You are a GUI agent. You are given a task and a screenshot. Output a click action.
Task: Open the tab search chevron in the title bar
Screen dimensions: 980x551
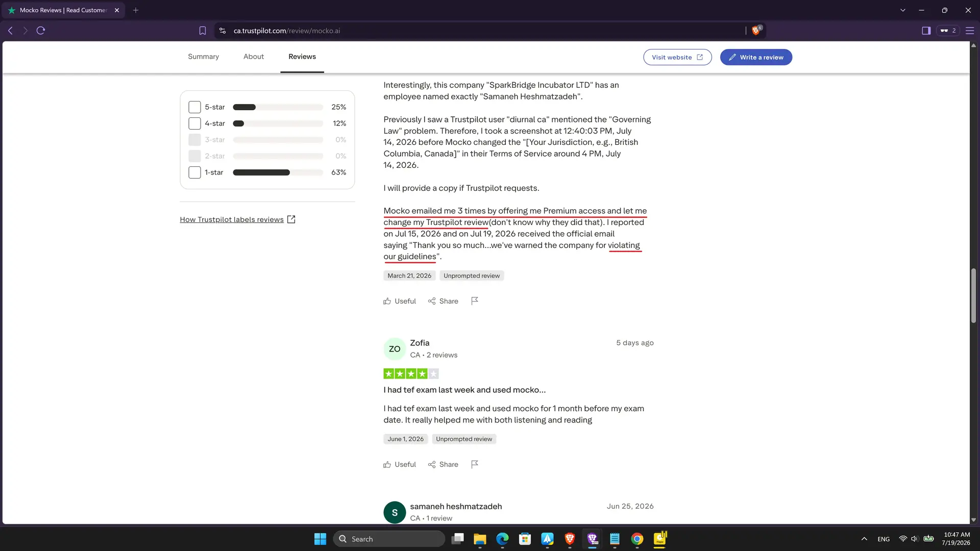point(902,10)
